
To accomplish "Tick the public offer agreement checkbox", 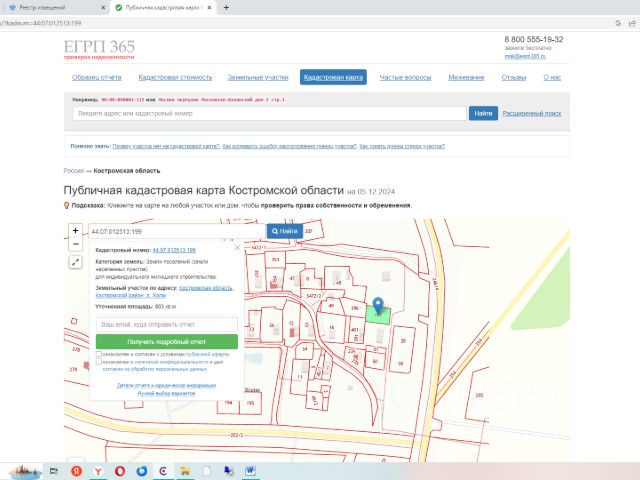I will [x=99, y=354].
